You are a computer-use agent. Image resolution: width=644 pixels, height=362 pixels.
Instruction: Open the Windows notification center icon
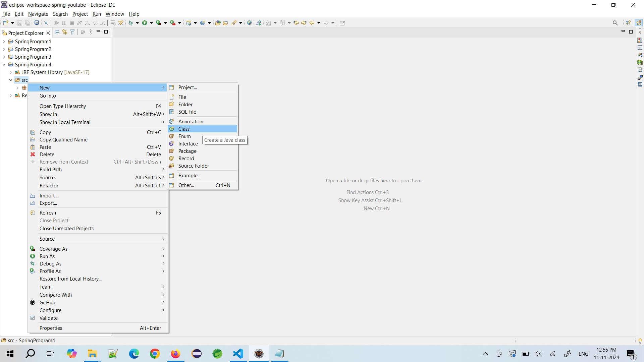coord(631,354)
